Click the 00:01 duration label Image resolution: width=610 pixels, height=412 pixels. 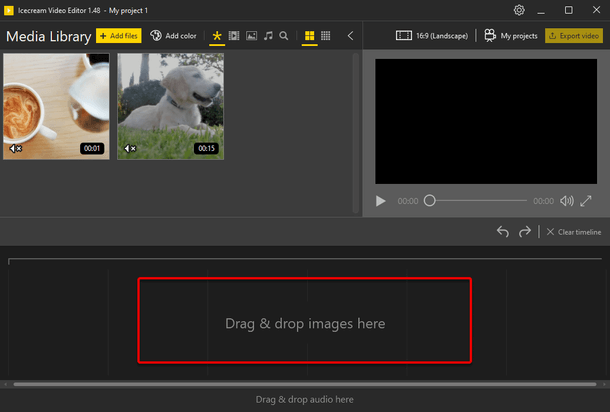[92, 148]
